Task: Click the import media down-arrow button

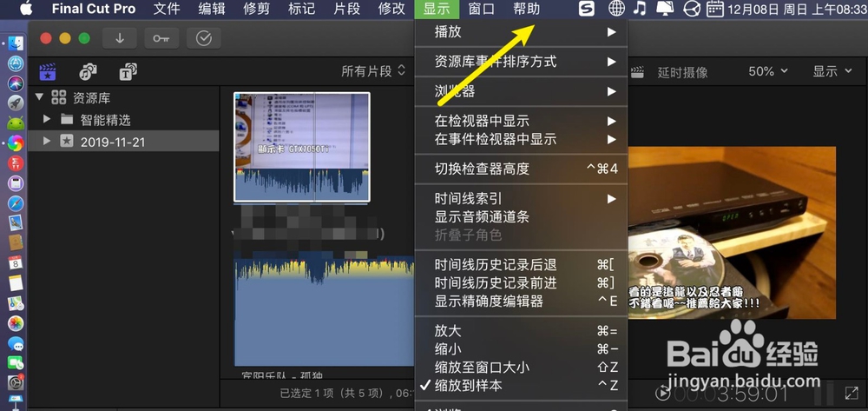Action: [x=120, y=38]
